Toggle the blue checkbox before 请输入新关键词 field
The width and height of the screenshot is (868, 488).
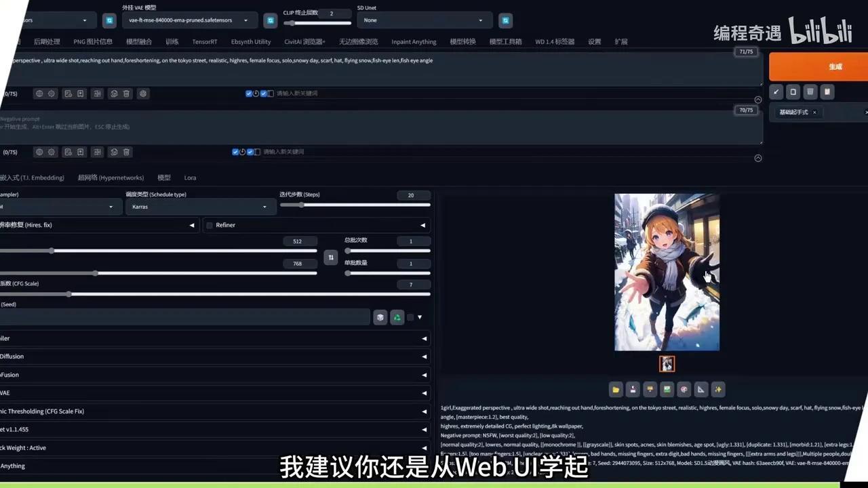tap(263, 94)
